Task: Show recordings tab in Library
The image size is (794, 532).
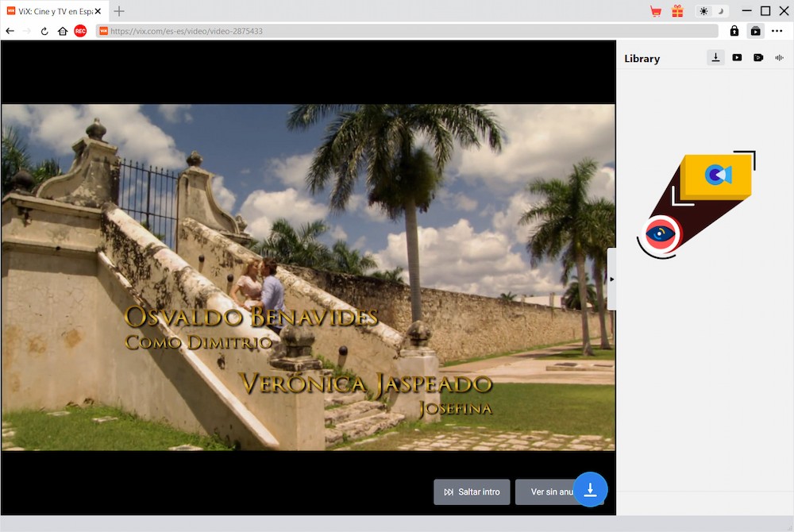Action: [x=758, y=58]
